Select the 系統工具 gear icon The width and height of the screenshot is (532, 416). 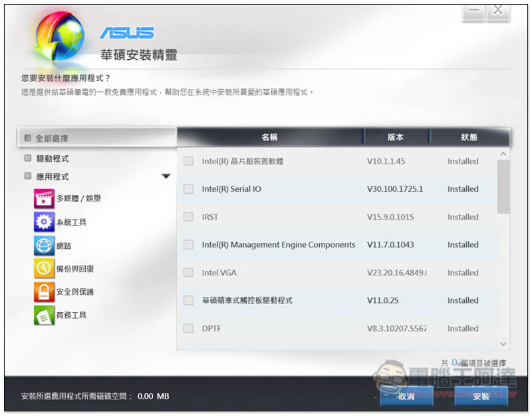pos(44,222)
